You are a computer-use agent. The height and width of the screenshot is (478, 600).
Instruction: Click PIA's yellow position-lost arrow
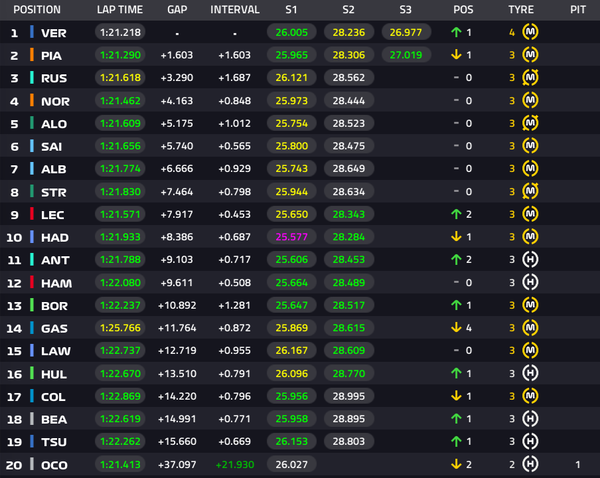pyautogui.click(x=456, y=55)
